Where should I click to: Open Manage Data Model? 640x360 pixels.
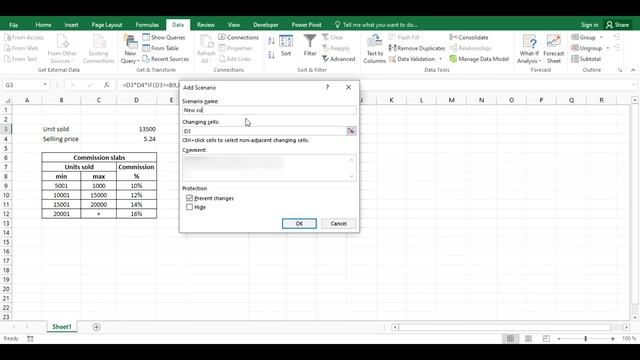(479, 59)
